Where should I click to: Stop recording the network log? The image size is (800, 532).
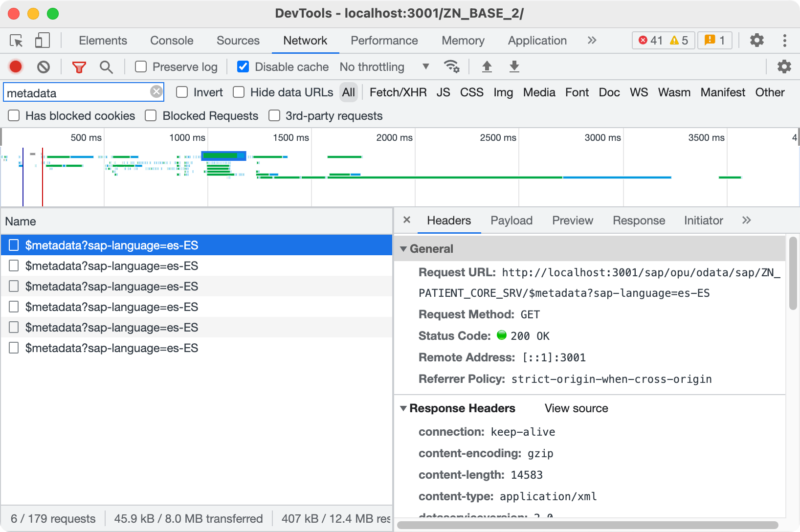pos(15,66)
